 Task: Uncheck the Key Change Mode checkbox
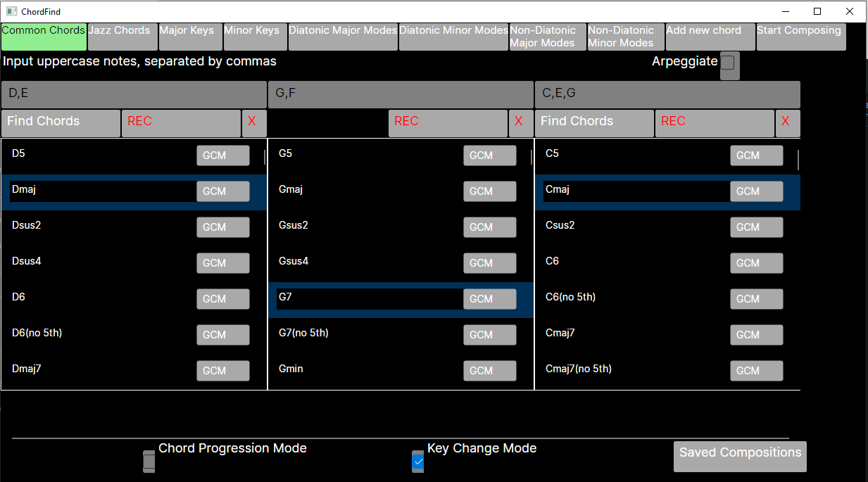coord(418,462)
